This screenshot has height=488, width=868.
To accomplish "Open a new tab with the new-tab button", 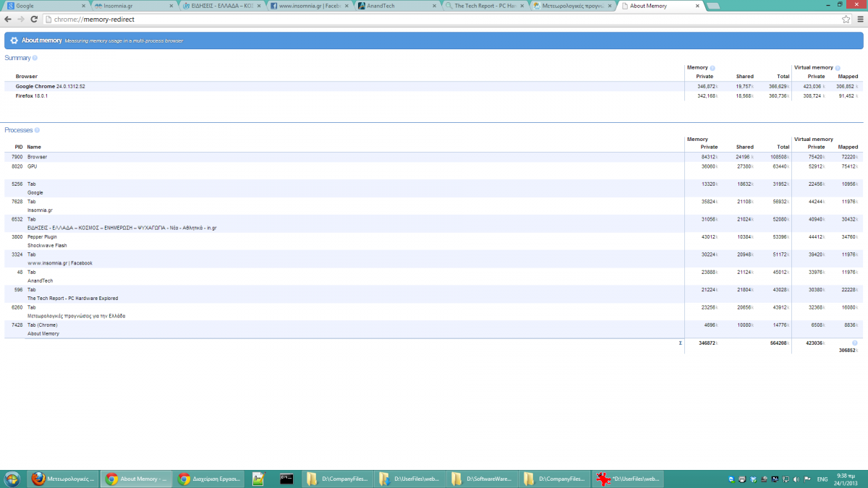I will [712, 6].
